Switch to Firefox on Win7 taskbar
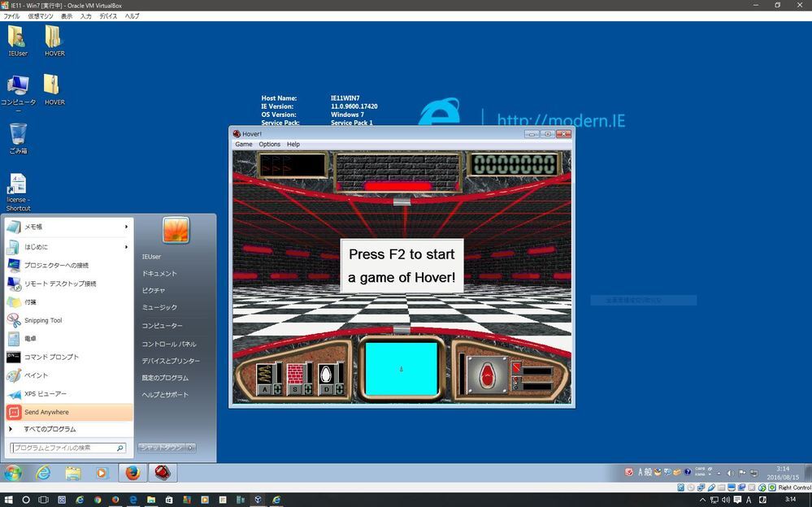Screen dimensions: 812x507 (132, 473)
